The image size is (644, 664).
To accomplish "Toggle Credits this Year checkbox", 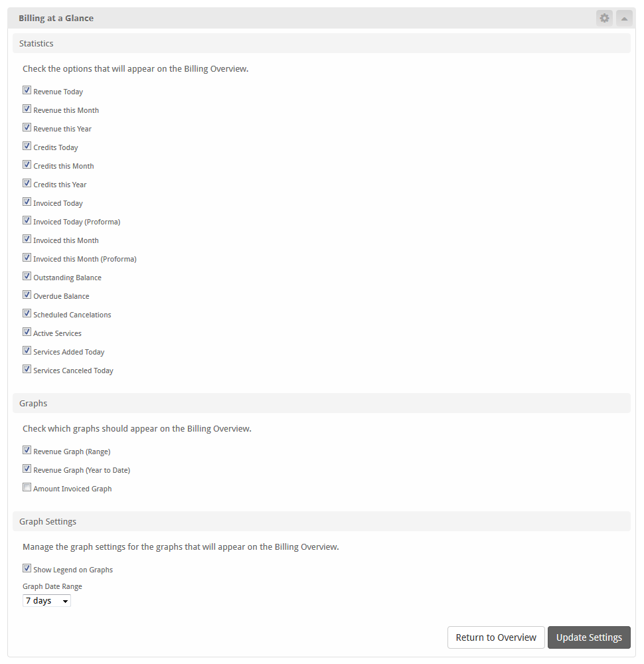I will tap(27, 183).
